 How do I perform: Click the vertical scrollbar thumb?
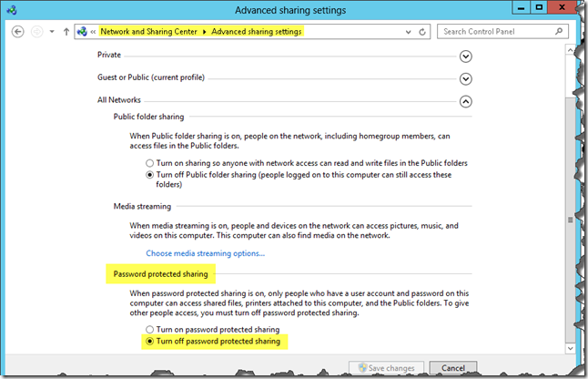[x=570, y=220]
